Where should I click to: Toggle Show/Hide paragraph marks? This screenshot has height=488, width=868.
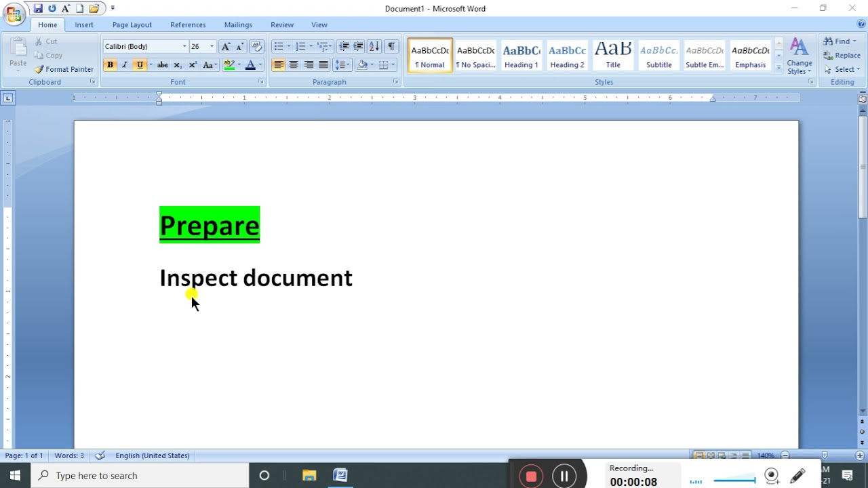(x=391, y=46)
